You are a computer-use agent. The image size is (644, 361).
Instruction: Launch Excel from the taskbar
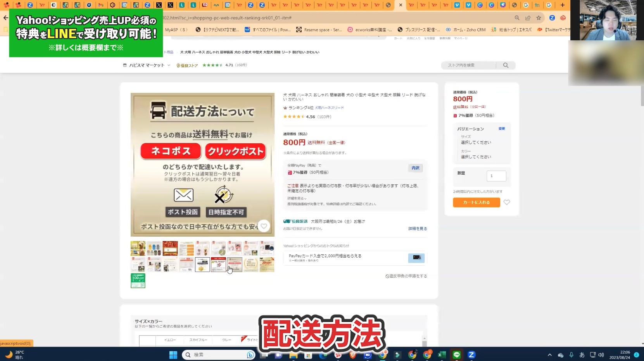tap(442, 355)
